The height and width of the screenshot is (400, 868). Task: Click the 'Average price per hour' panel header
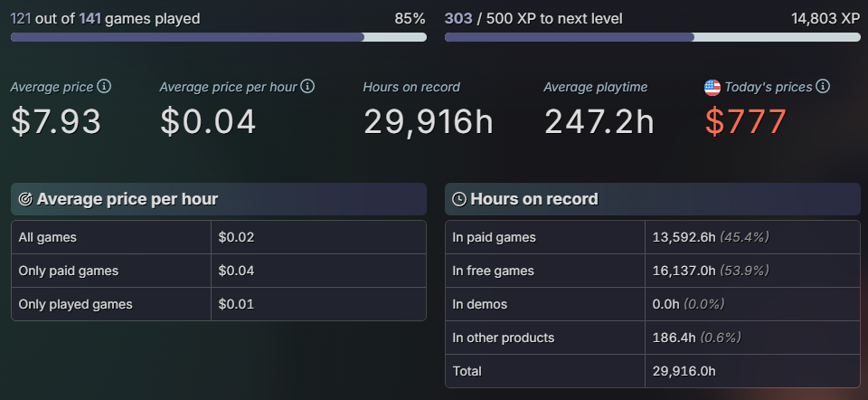coord(219,199)
